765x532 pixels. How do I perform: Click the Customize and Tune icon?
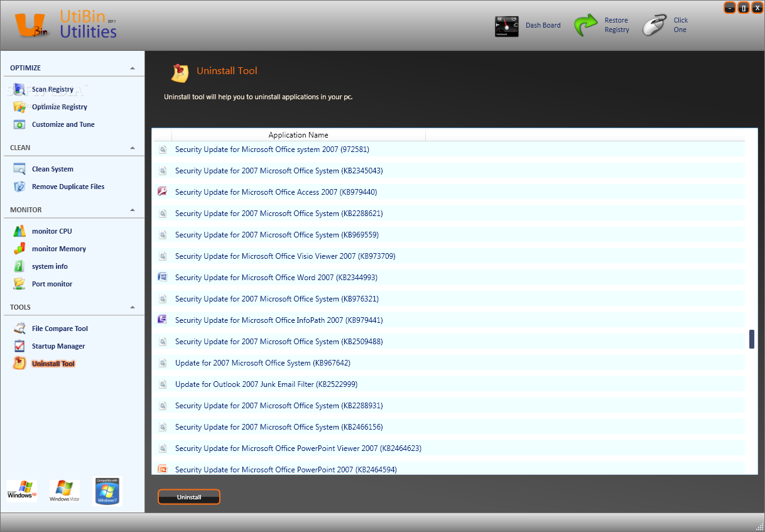tap(19, 124)
